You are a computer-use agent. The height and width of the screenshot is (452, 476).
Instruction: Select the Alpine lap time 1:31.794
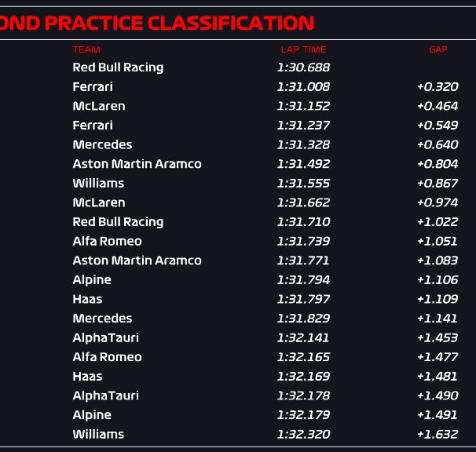pyautogui.click(x=303, y=280)
